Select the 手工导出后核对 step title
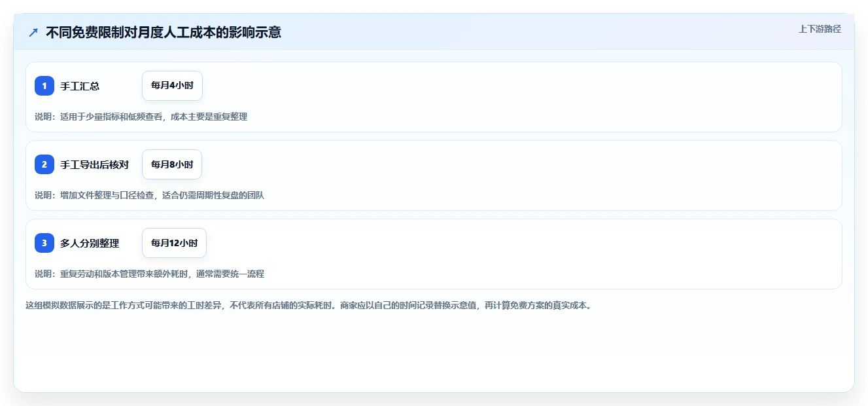Image resolution: width=868 pixels, height=406 pixels. 94,165
